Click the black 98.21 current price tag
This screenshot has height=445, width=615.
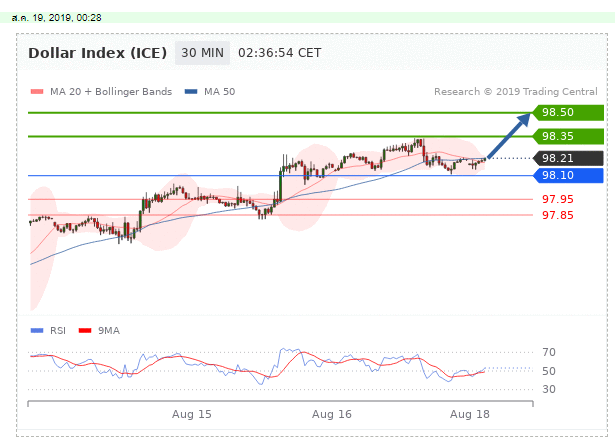[568, 158]
